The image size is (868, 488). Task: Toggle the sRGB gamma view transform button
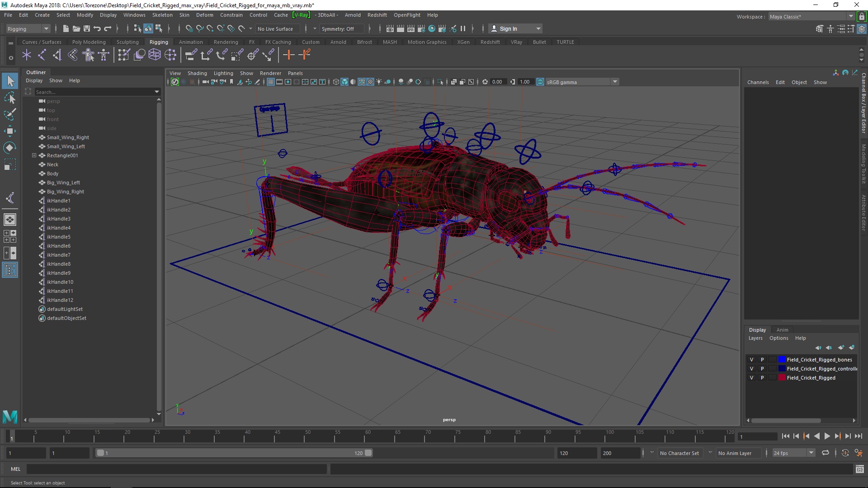coord(540,82)
